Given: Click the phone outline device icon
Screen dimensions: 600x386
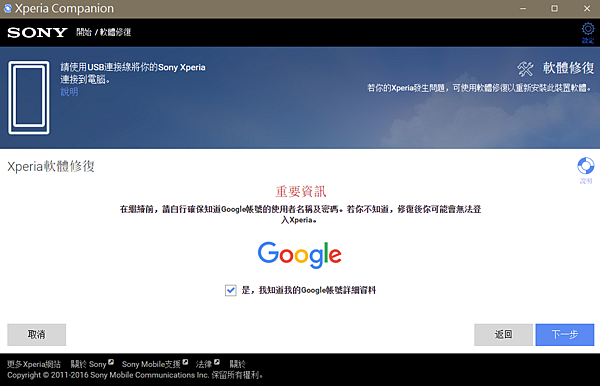Looking at the screenshot, I should 29,97.
